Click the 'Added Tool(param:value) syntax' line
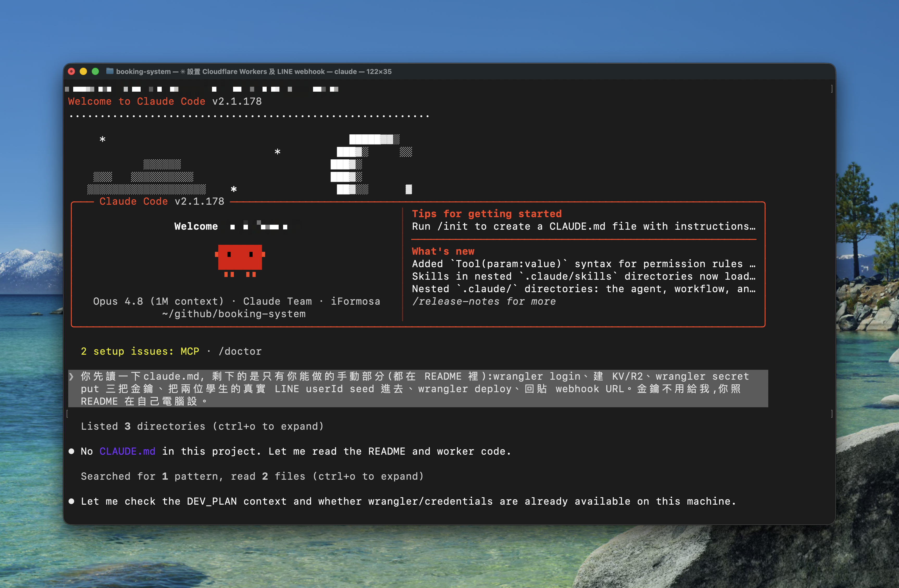Screen dimensions: 899x588 pyautogui.click(x=584, y=264)
